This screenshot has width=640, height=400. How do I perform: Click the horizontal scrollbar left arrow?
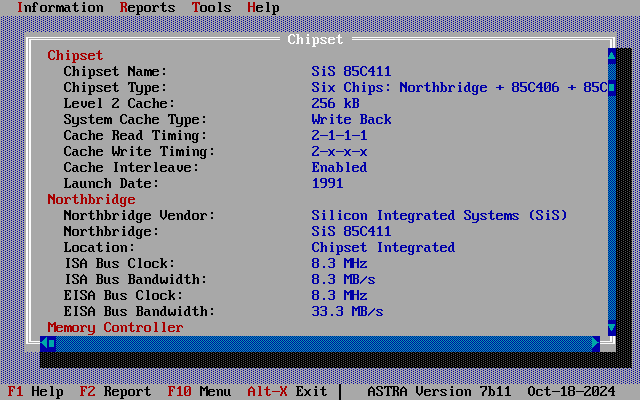pos(44,343)
